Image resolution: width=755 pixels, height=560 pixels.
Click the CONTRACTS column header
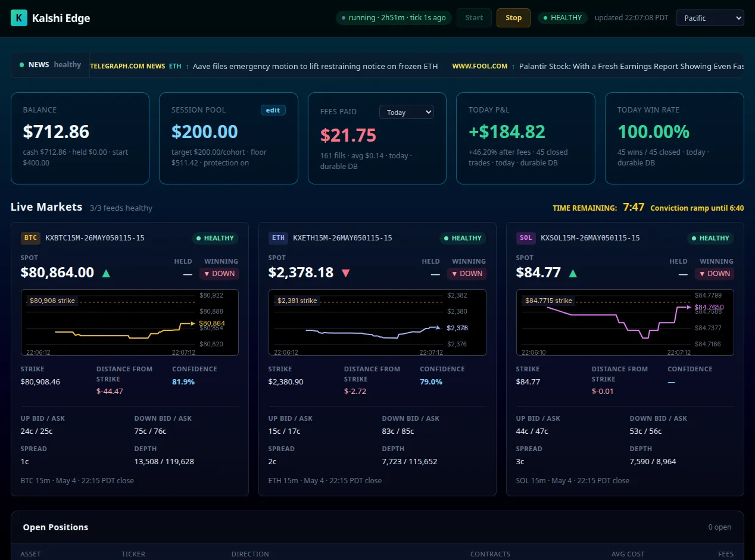(x=490, y=554)
